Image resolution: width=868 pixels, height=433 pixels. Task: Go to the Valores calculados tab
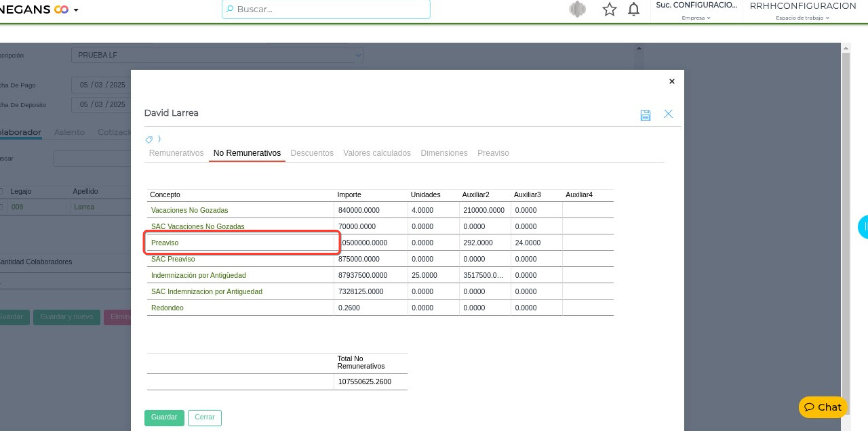tap(377, 153)
